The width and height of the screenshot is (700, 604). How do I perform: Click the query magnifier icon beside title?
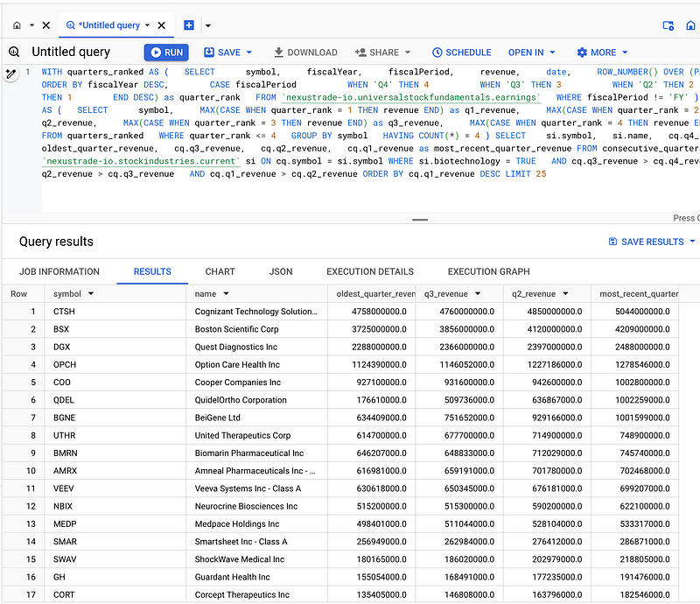coord(14,53)
